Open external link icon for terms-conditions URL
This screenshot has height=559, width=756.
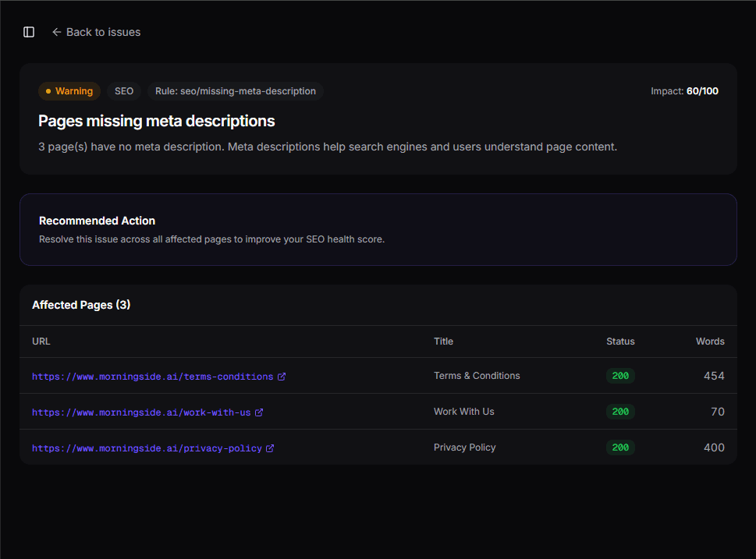point(282,377)
